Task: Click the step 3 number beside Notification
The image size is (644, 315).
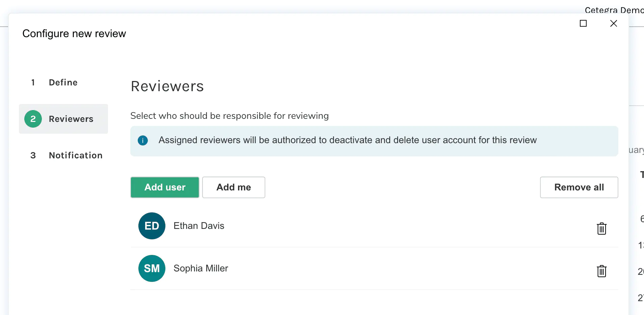Action: pos(33,155)
